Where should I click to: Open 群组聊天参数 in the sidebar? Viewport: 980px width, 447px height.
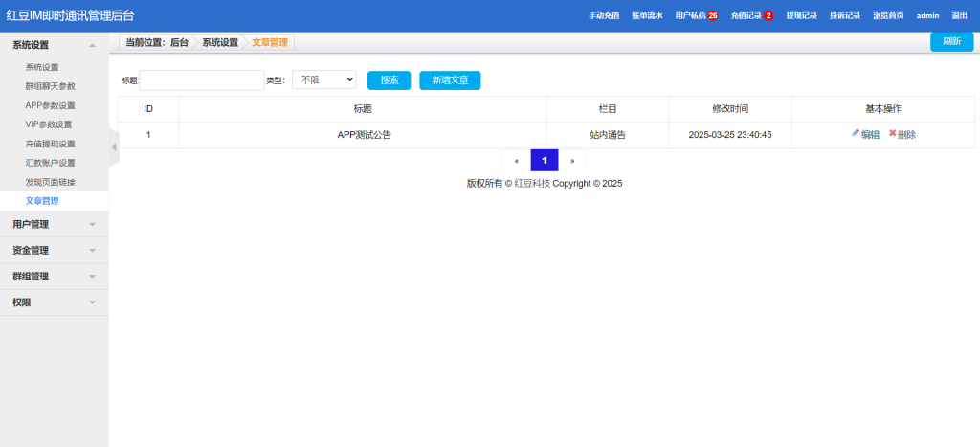(50, 86)
